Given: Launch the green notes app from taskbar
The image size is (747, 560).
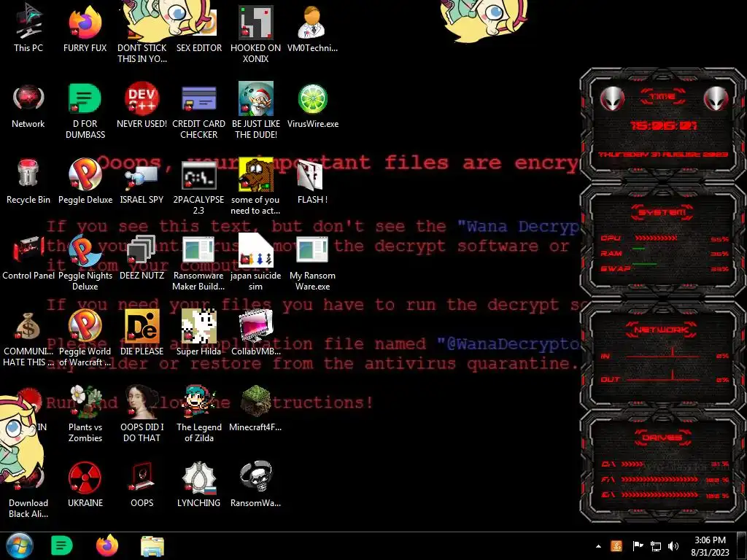Looking at the screenshot, I should pyautogui.click(x=61, y=545).
